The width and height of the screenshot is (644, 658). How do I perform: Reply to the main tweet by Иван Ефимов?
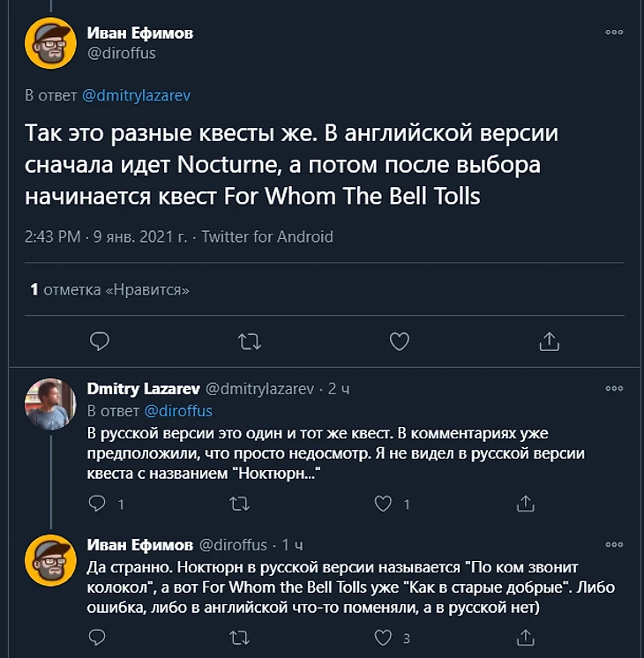click(100, 340)
